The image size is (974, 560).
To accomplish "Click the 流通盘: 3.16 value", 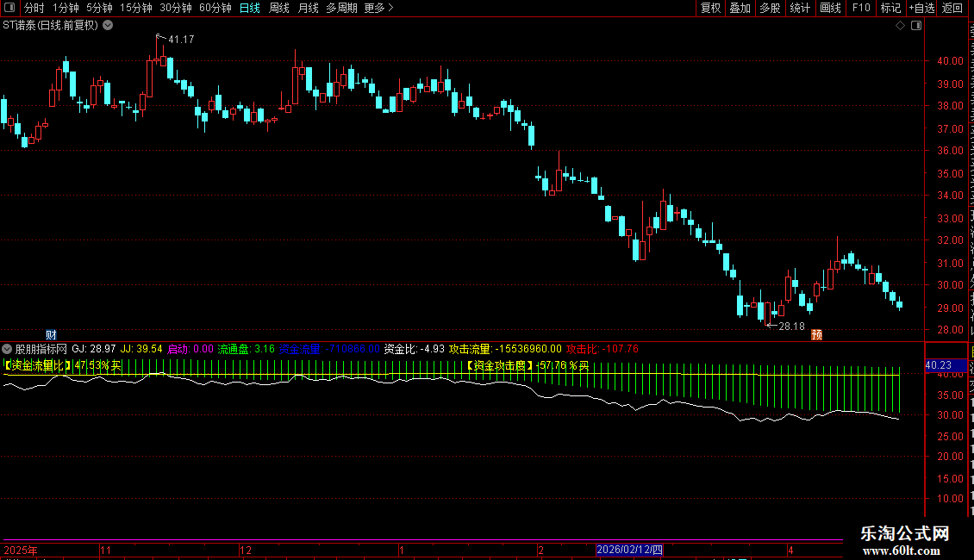I will tap(246, 349).
